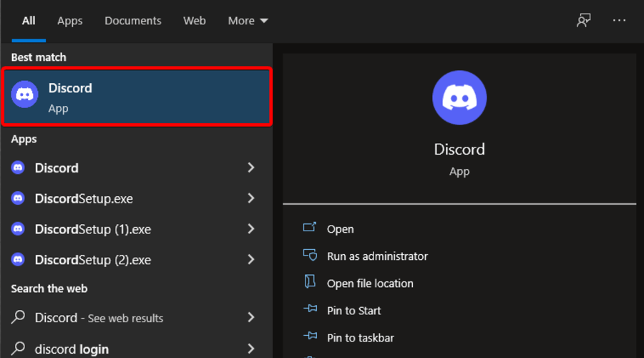
Task: Expand the More filter dropdown
Action: click(248, 21)
